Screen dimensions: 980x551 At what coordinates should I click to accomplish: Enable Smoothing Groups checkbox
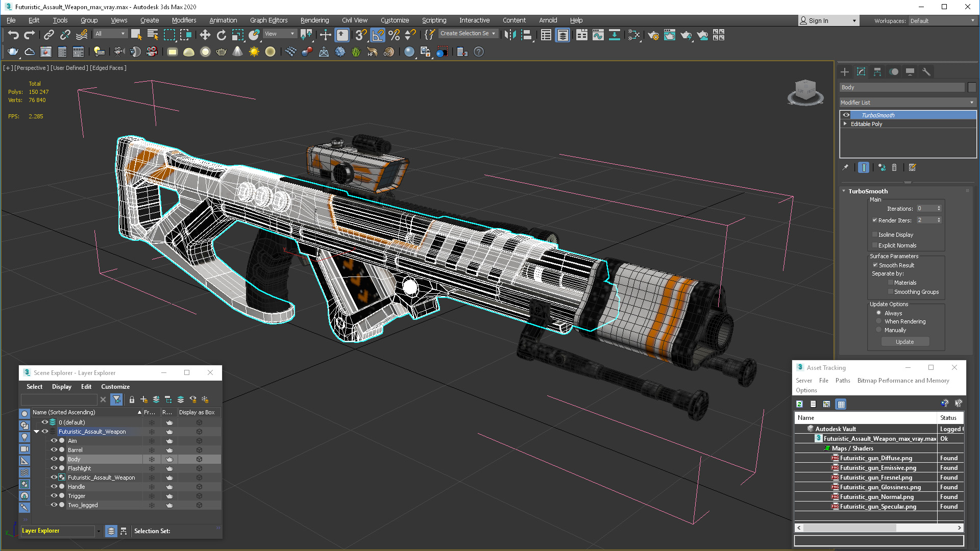(x=891, y=292)
